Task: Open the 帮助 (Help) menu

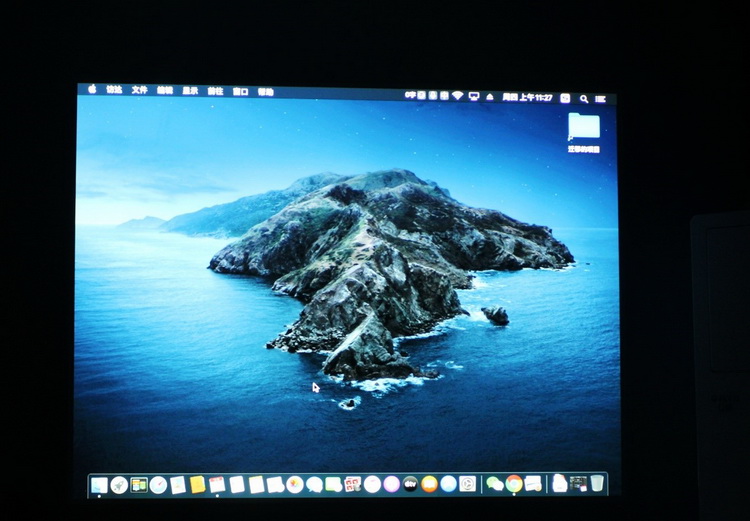Action: [x=265, y=91]
